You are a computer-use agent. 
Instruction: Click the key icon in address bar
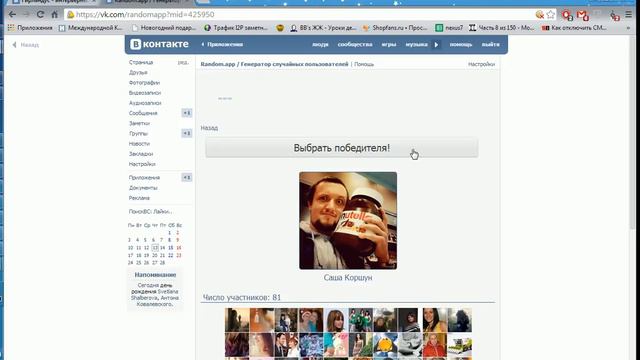540,15
